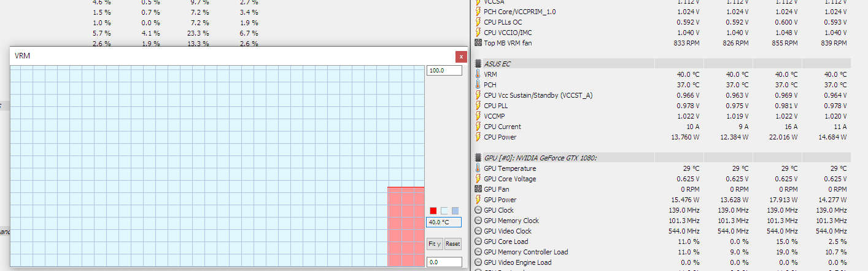Click the 15.476 W GPU Power value

(x=685, y=200)
